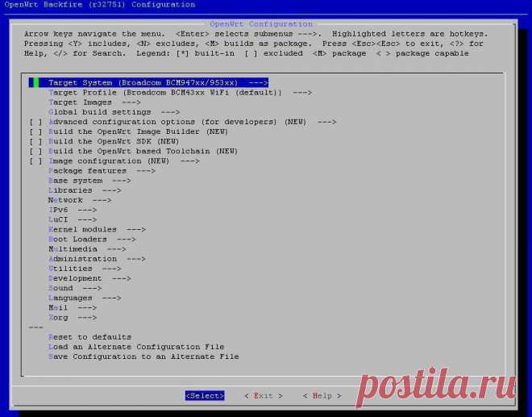Open the Development entry
532x417 pixels.
coord(89,278)
